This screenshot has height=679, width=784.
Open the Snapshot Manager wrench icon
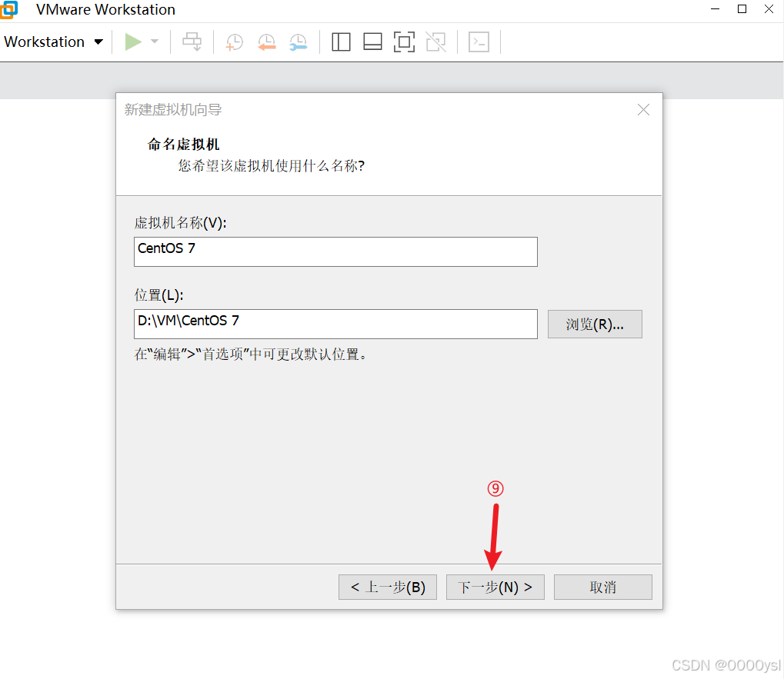(299, 42)
